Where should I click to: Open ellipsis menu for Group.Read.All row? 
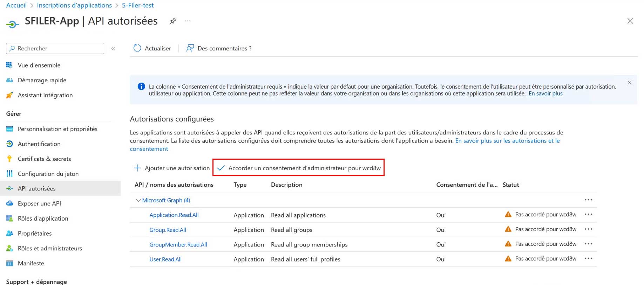(x=588, y=229)
